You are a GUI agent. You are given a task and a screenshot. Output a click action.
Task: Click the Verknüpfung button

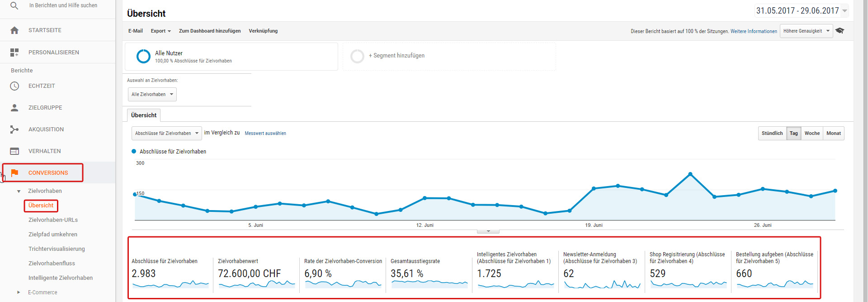point(263,31)
